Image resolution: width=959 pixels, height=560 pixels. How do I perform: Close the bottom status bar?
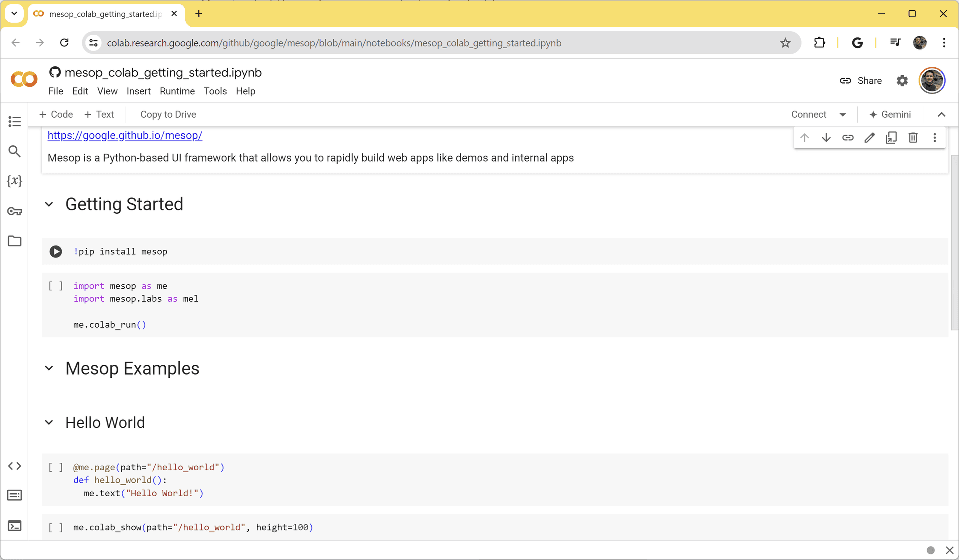949,550
